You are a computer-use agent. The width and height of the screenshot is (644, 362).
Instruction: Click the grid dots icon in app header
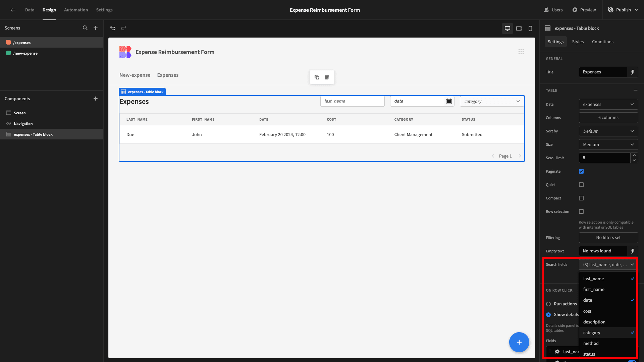521,52
